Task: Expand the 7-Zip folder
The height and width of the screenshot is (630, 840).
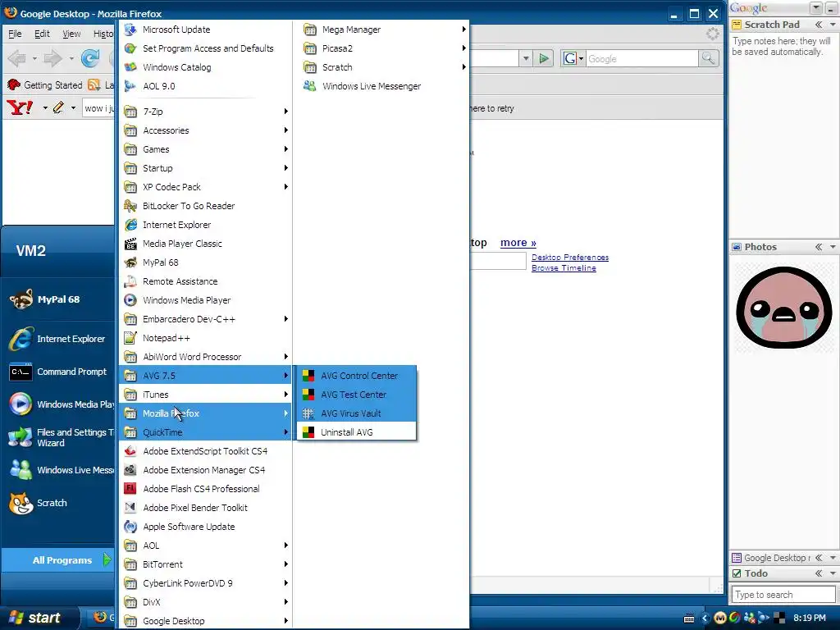Action: point(206,112)
